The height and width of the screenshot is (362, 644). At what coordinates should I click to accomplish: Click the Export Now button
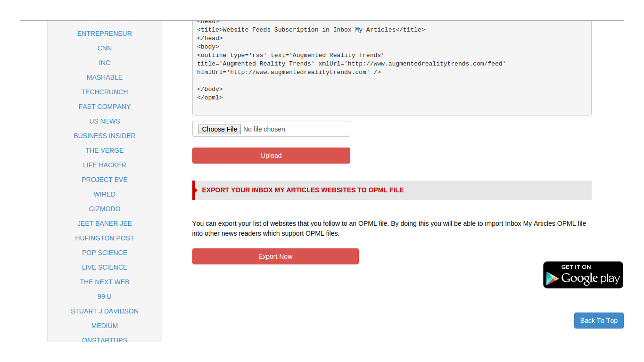pyautogui.click(x=275, y=256)
